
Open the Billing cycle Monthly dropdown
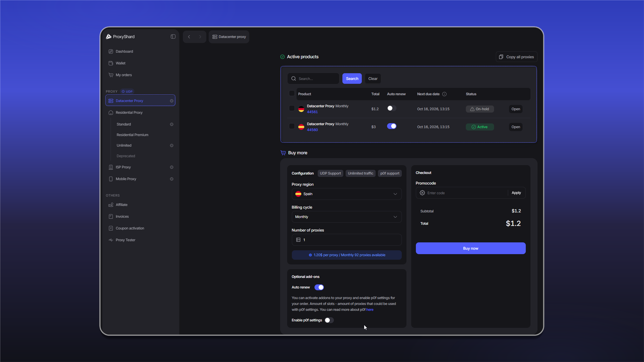(346, 217)
